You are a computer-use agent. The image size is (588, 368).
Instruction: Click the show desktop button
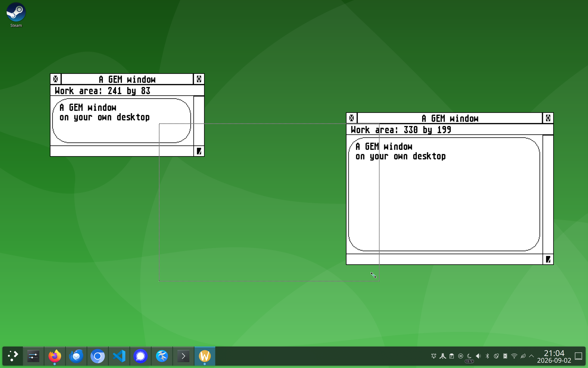pos(578,356)
